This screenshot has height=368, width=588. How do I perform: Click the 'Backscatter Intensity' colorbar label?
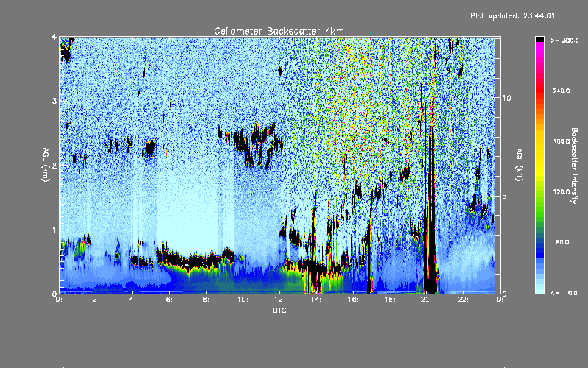574,166
